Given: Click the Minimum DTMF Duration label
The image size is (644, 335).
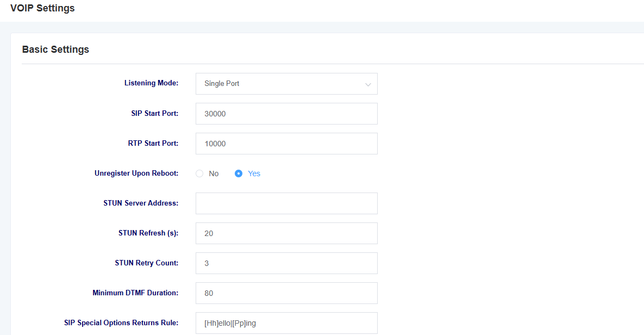Looking at the screenshot, I should 135,293.
